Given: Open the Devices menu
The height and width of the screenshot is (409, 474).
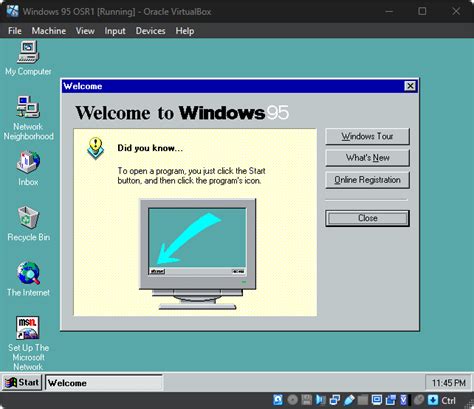Looking at the screenshot, I should click(150, 31).
